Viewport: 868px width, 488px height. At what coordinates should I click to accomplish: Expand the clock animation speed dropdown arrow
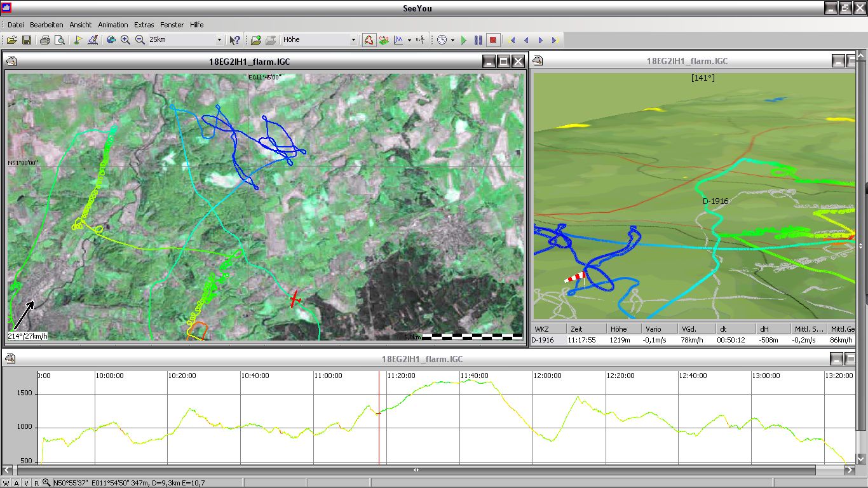pyautogui.click(x=452, y=40)
